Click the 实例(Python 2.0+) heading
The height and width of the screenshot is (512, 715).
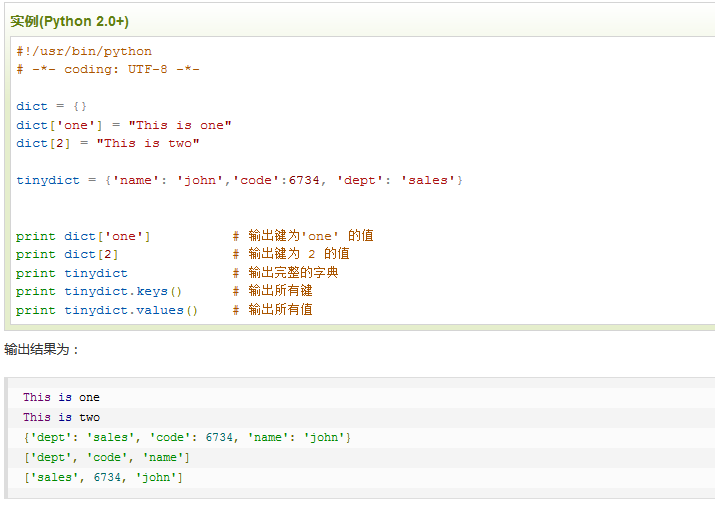[69, 21]
